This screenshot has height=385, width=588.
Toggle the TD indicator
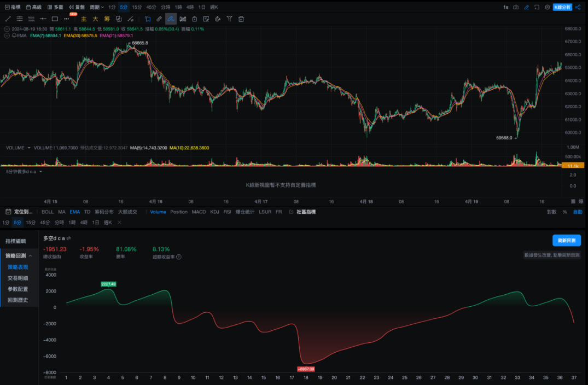pos(88,212)
